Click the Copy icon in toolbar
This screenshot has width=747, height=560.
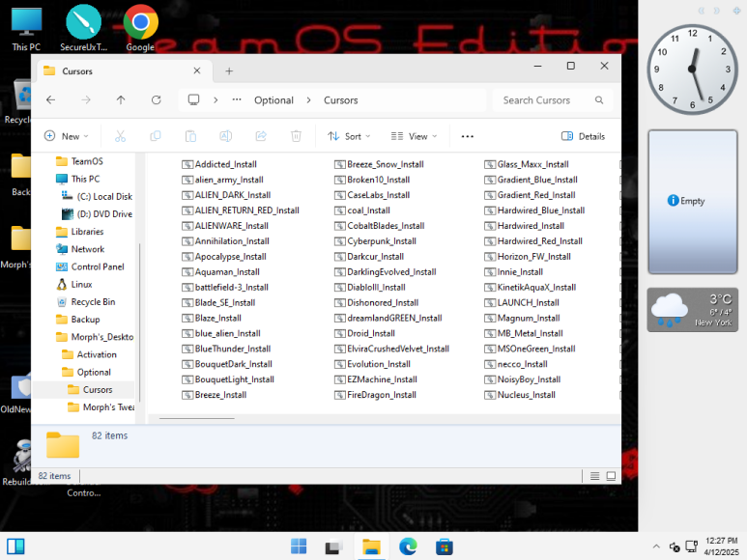[x=156, y=136]
